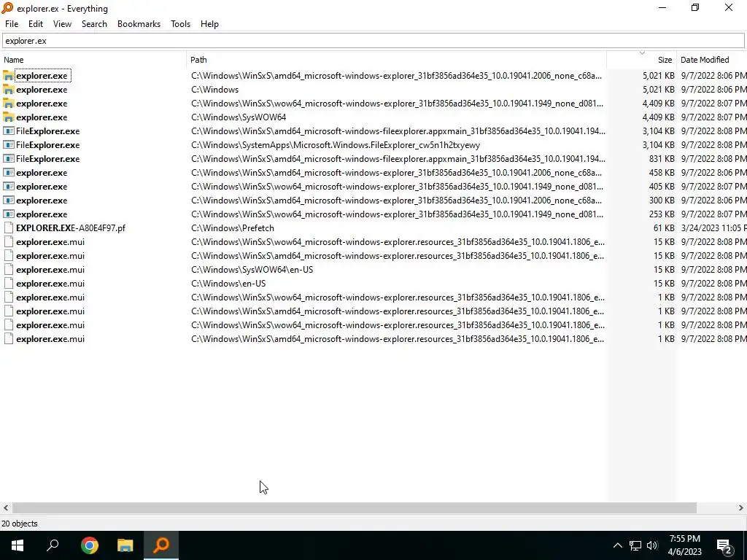Viewport: 747px width, 560px height.
Task: Sort results by the Path column header
Action: click(x=396, y=60)
